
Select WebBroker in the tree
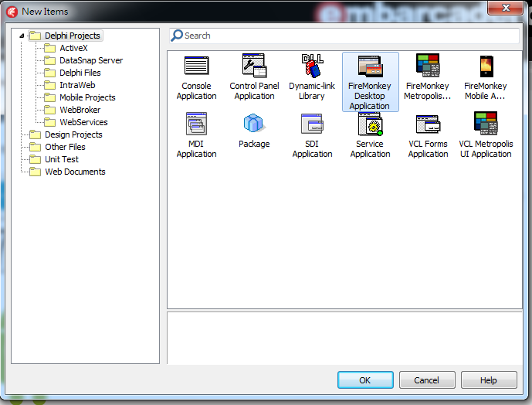point(80,110)
